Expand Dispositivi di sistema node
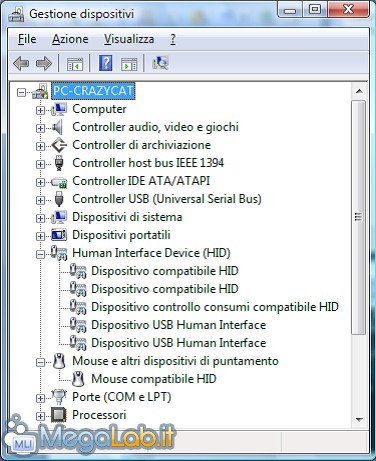This screenshot has height=461, width=376. (x=40, y=218)
